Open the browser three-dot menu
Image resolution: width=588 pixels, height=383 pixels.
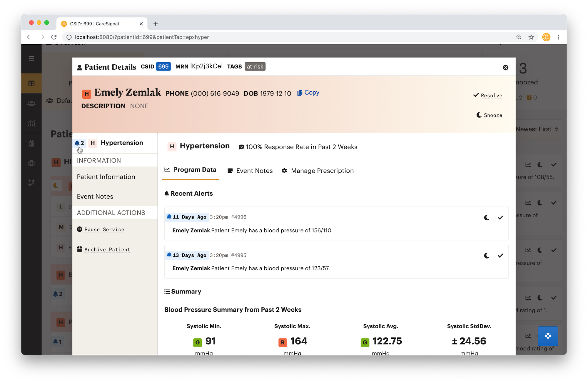[558, 37]
